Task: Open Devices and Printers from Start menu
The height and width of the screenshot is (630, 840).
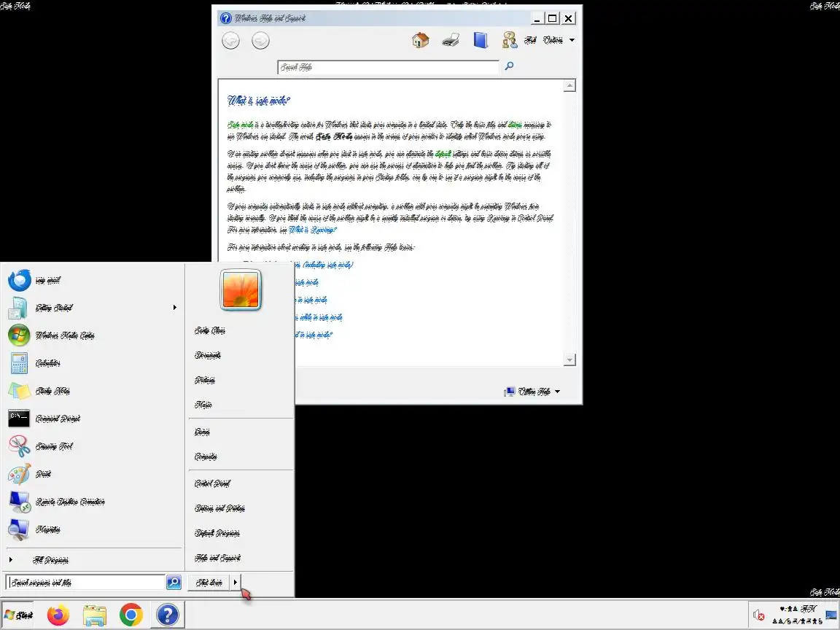Action: (x=219, y=507)
